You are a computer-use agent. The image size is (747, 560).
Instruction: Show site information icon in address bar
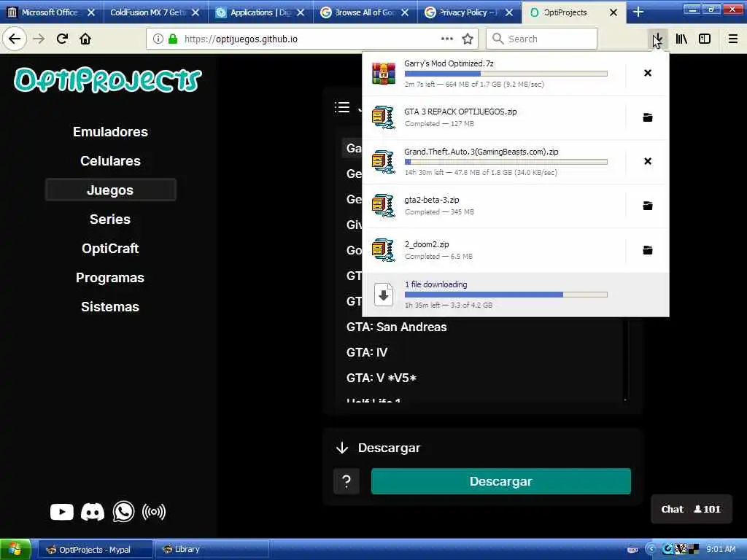(x=158, y=39)
